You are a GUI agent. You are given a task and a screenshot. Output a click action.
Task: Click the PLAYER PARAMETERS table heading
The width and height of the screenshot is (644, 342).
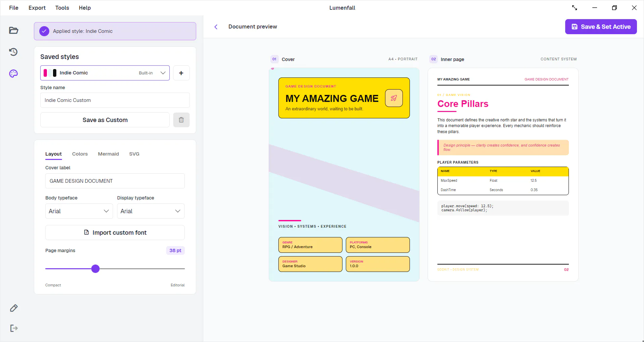pyautogui.click(x=458, y=162)
